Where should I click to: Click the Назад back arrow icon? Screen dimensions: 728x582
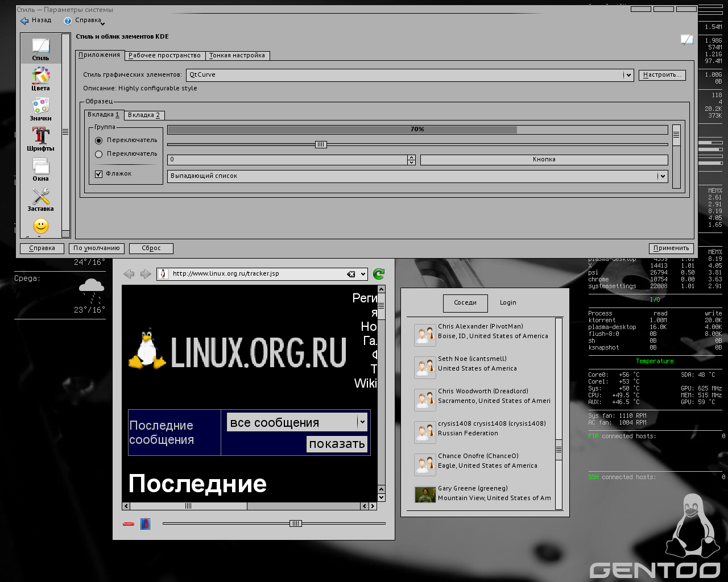tap(24, 20)
